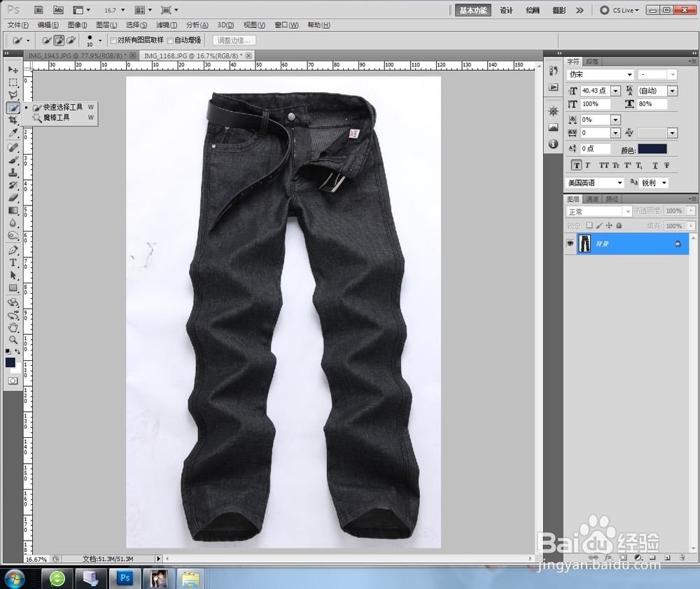
Task: Toggle Quick Mask mode
Action: [13, 381]
